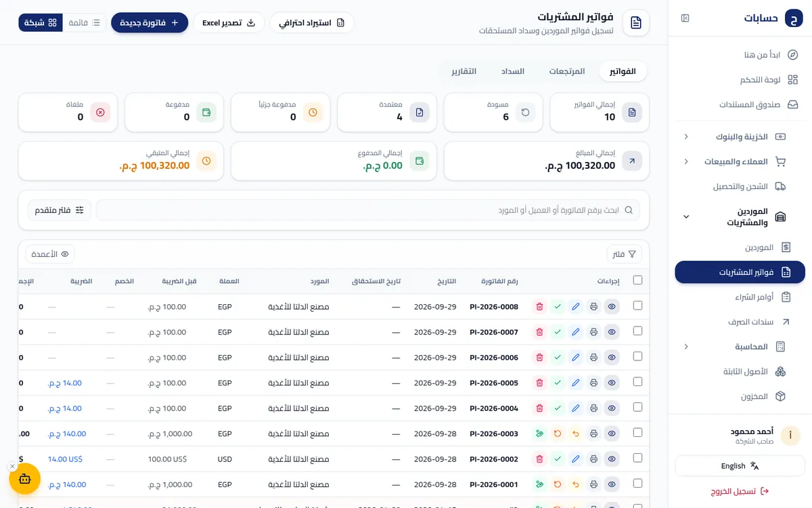
Task: Click استيراد احترافي import button
Action: (312, 22)
